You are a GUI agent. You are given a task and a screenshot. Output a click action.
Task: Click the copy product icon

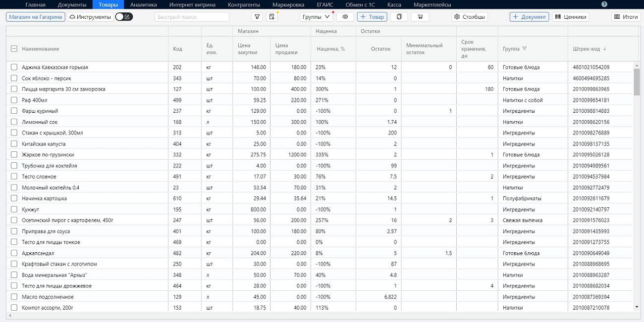click(x=399, y=17)
